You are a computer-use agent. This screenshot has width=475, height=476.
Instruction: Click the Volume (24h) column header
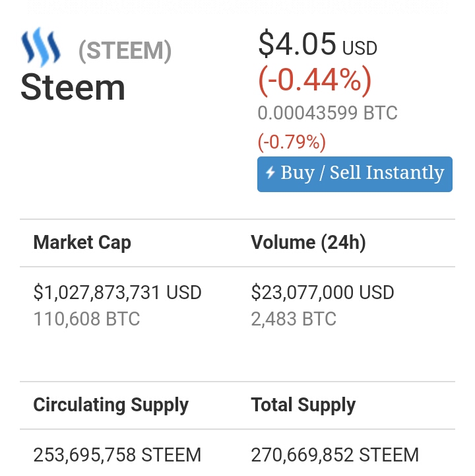[x=308, y=242]
